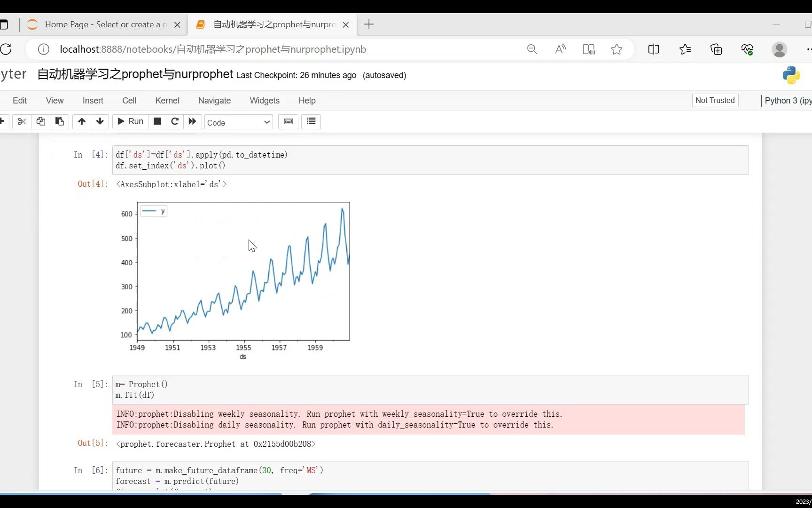Select code cell In [6] future
This screenshot has height=508, width=812.
point(430,476)
